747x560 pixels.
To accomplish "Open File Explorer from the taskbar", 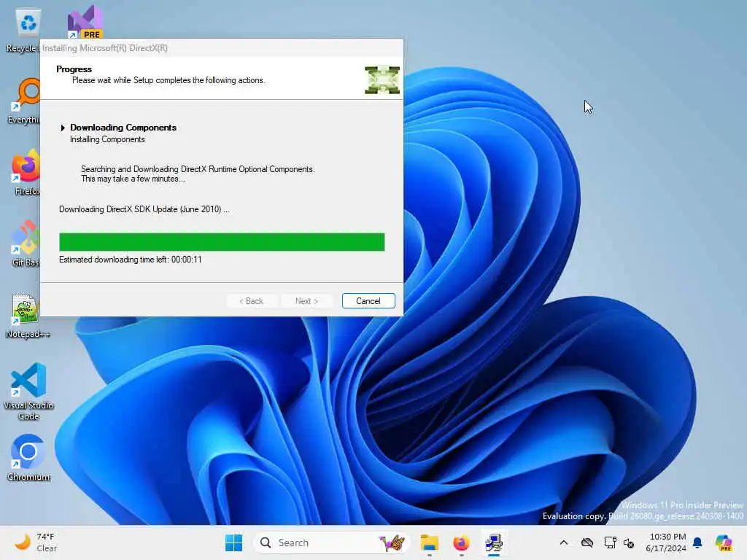I will point(429,542).
